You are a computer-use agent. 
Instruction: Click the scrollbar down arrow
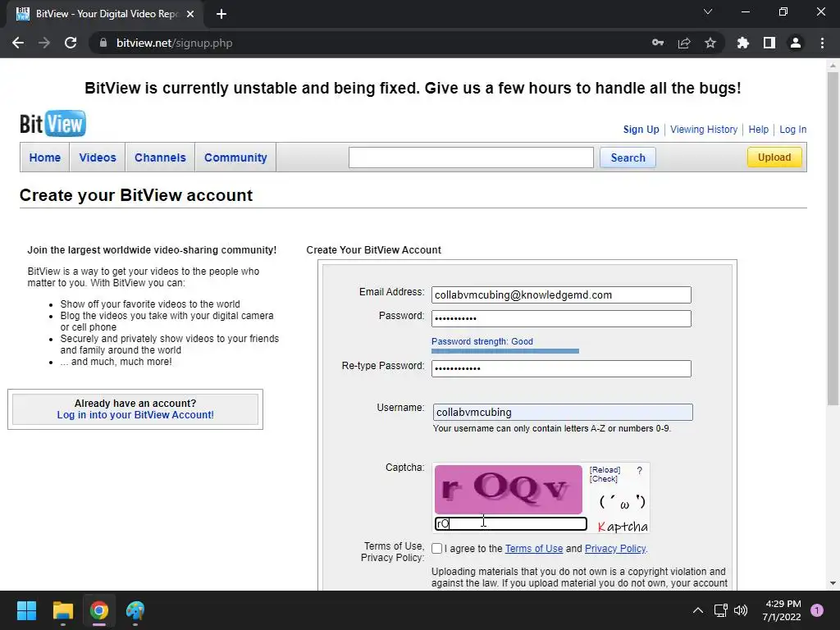[x=833, y=583]
